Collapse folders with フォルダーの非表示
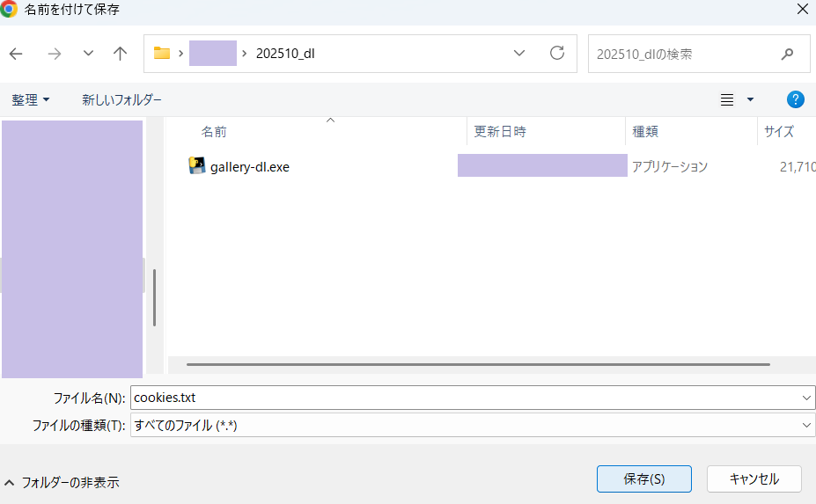The width and height of the screenshot is (816, 504). coord(62,483)
